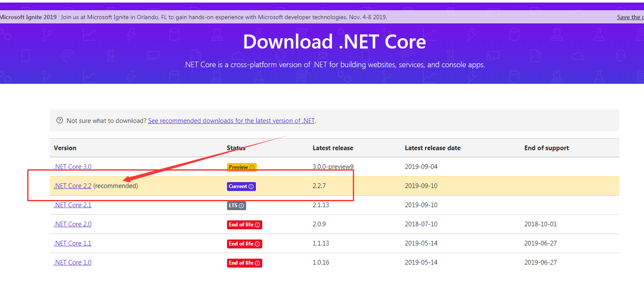644x288 pixels.
Task: Click the 'Latest release date' column header
Action: click(433, 148)
